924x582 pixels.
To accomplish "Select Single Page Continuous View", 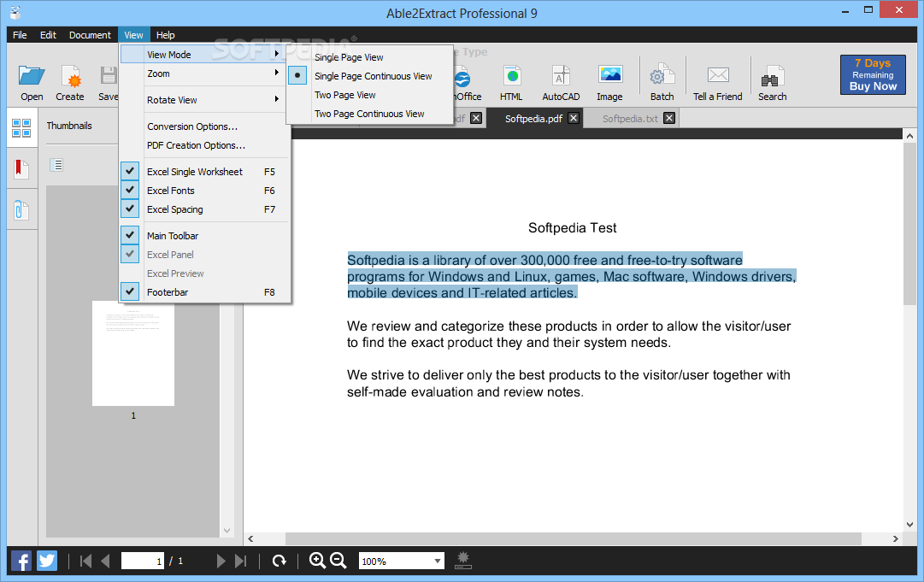I will (370, 76).
